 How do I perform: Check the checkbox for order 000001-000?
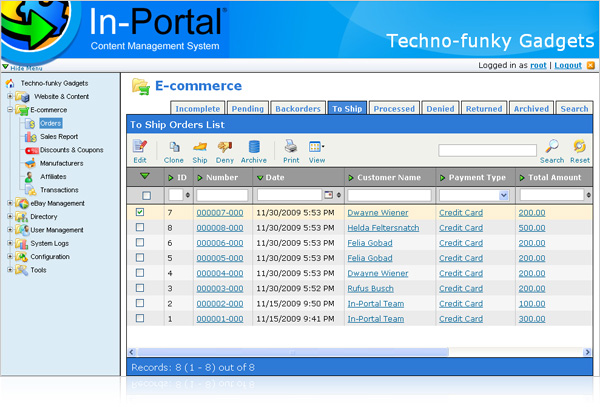coord(140,318)
